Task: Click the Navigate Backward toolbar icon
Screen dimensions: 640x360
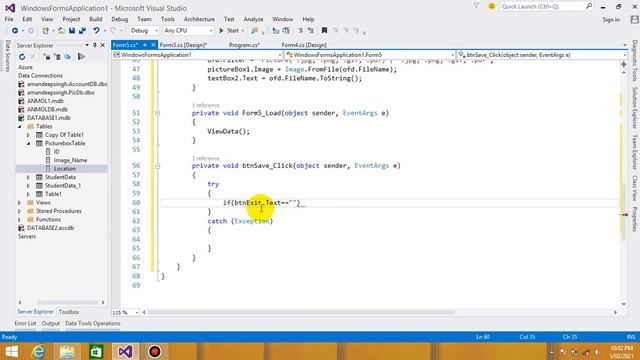Action: tap(15, 31)
